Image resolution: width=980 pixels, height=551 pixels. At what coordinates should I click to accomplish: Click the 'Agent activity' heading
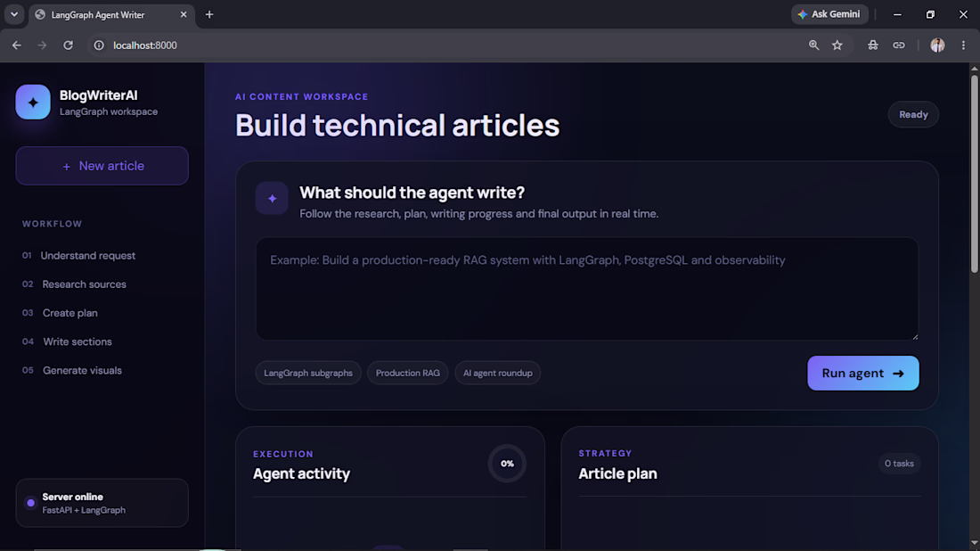(x=301, y=473)
